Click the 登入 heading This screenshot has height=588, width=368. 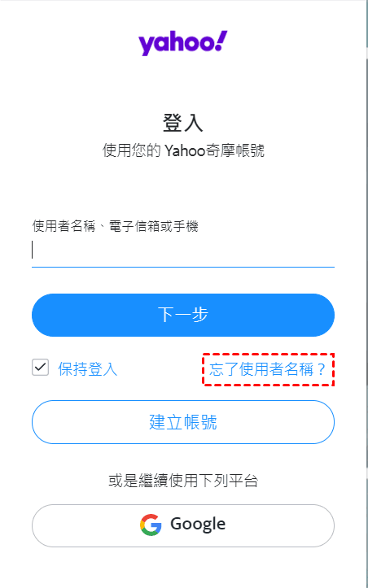183,123
